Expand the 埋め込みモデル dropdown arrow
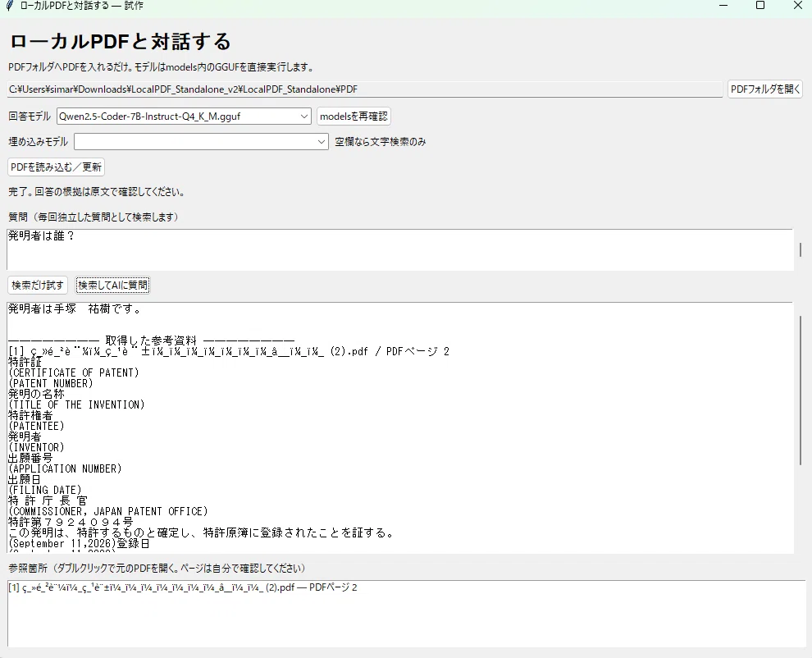Viewport: 812px width, 658px height. 321,142
